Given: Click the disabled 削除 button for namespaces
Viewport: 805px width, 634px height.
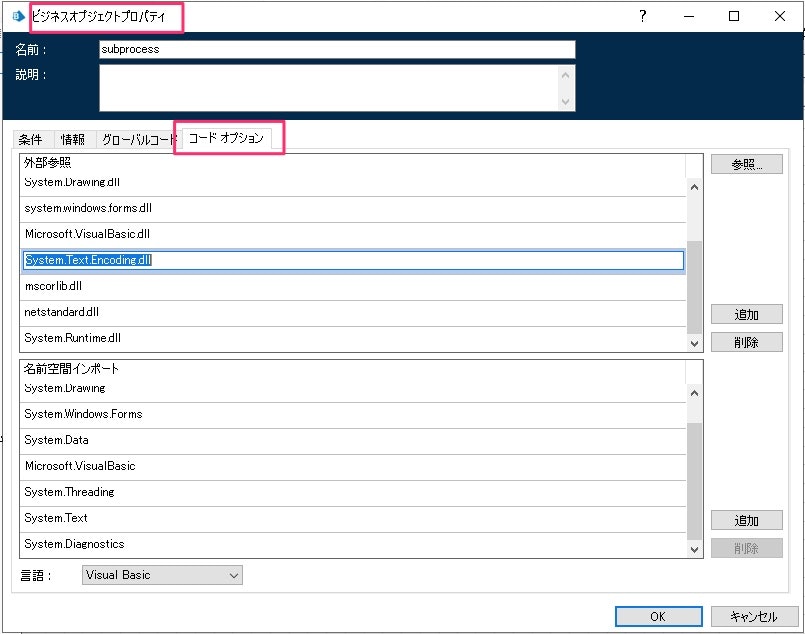Looking at the screenshot, I should [746, 548].
